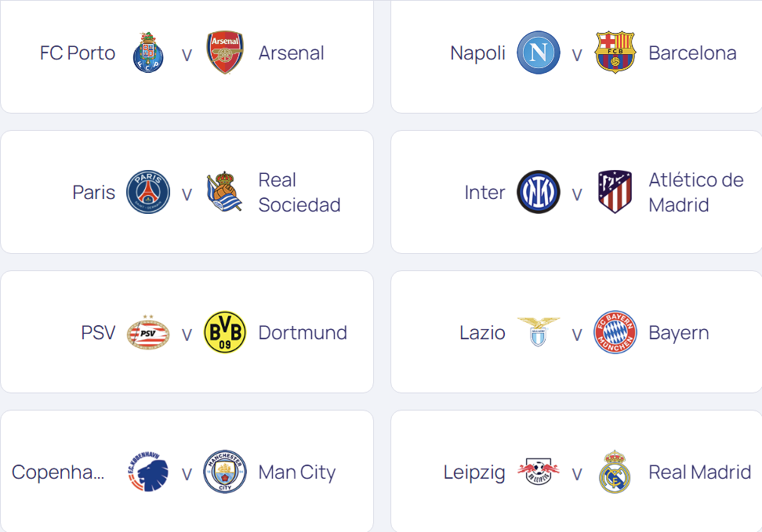Image resolution: width=762 pixels, height=532 pixels.
Task: Click the Manchester City crest
Action: (x=225, y=472)
